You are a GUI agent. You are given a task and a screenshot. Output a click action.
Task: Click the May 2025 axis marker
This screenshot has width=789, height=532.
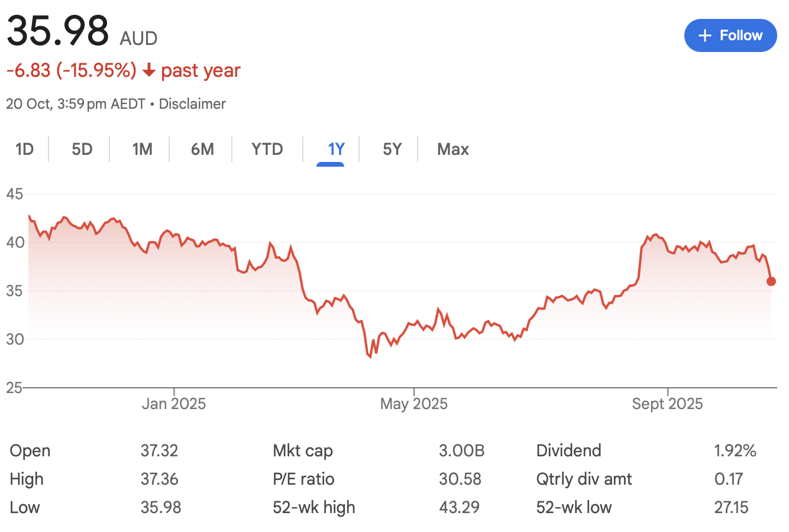click(414, 404)
